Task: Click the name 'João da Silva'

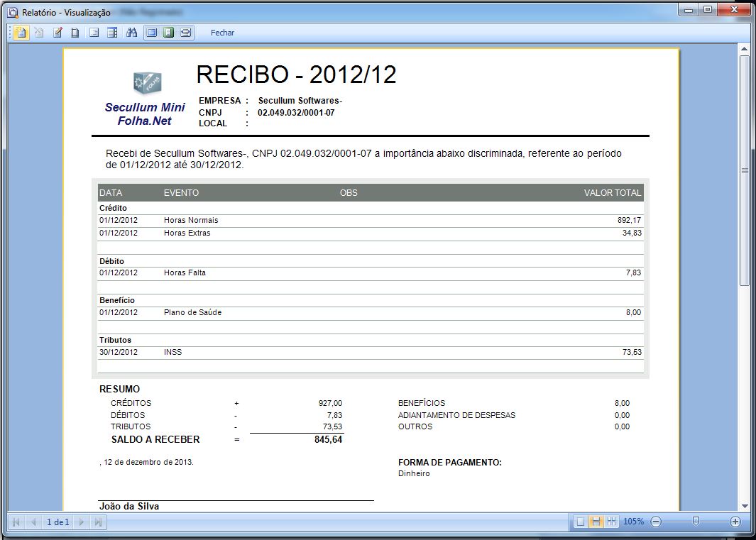Action: (129, 506)
